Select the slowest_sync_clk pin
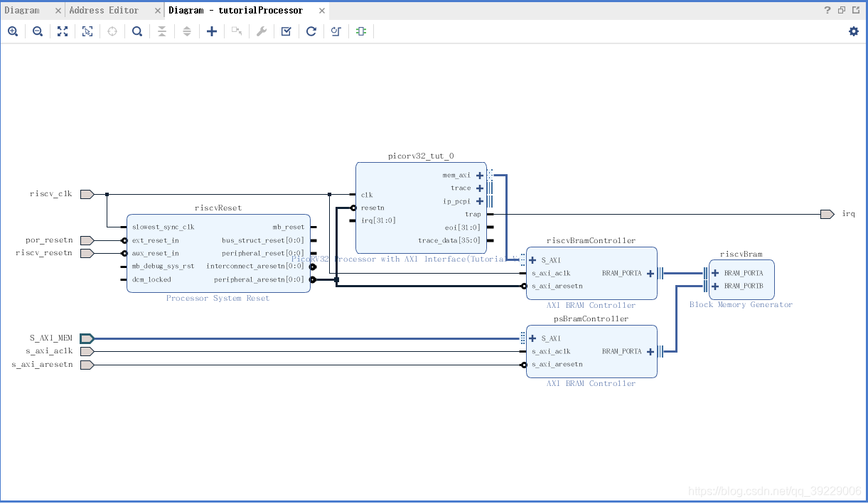Image resolution: width=868 pixels, height=504 pixels. pyautogui.click(x=163, y=227)
